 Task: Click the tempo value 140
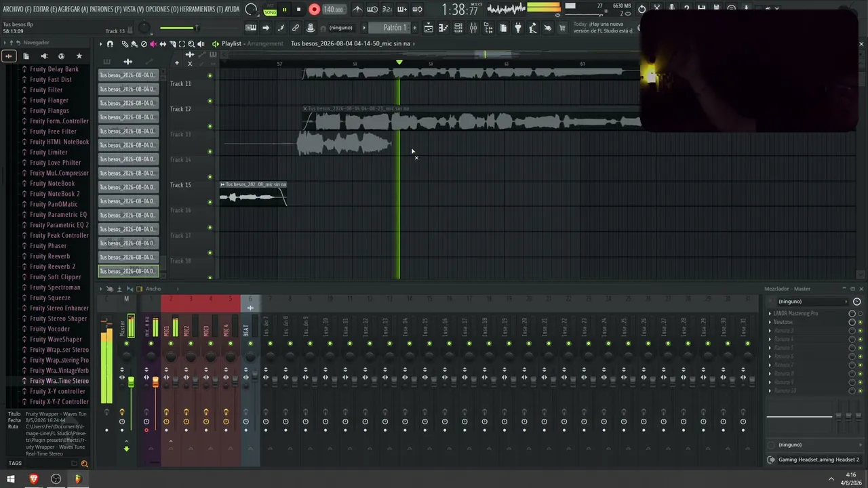click(x=333, y=9)
